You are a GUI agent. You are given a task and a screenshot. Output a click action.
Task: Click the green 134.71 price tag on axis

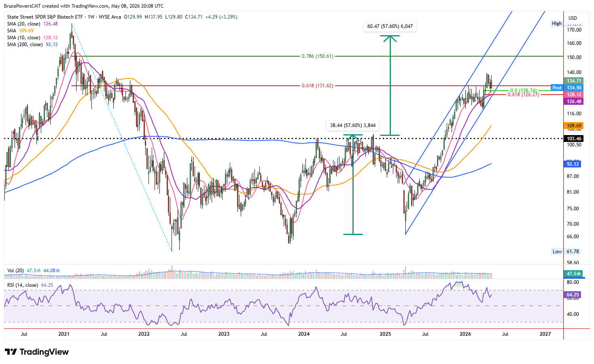(573, 81)
